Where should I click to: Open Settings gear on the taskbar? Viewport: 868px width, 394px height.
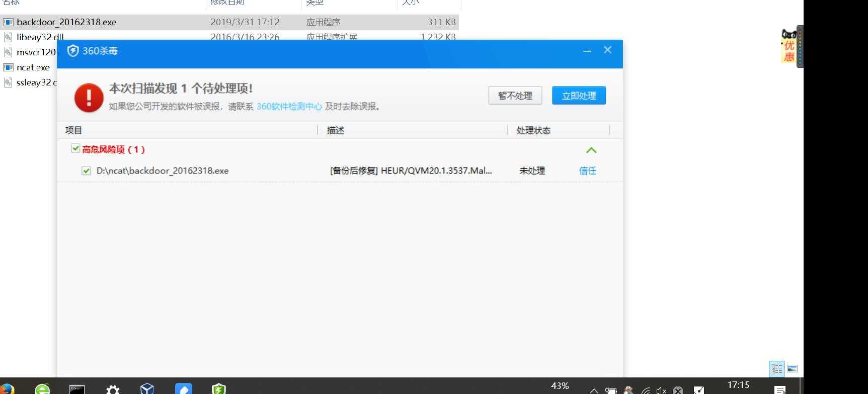coord(113,389)
